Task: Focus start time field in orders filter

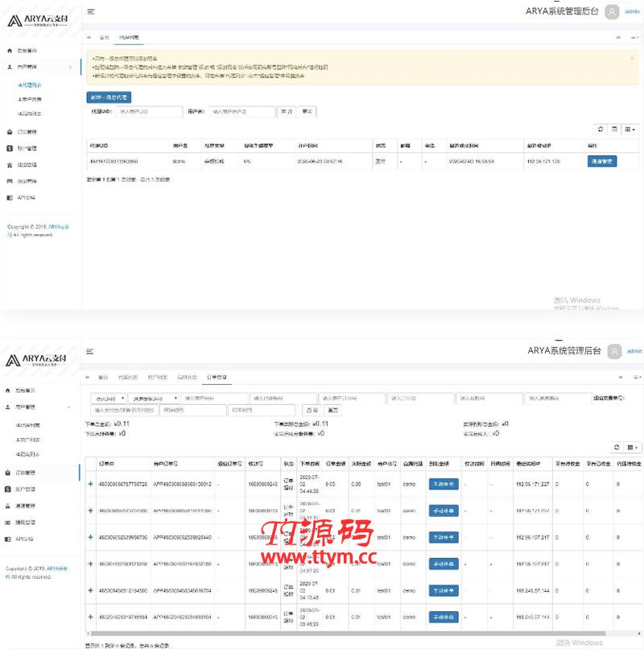Action: [x=193, y=410]
